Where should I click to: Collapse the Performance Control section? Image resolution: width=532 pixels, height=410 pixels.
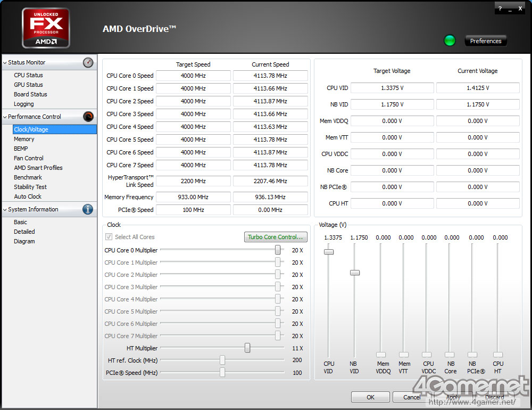5,117
